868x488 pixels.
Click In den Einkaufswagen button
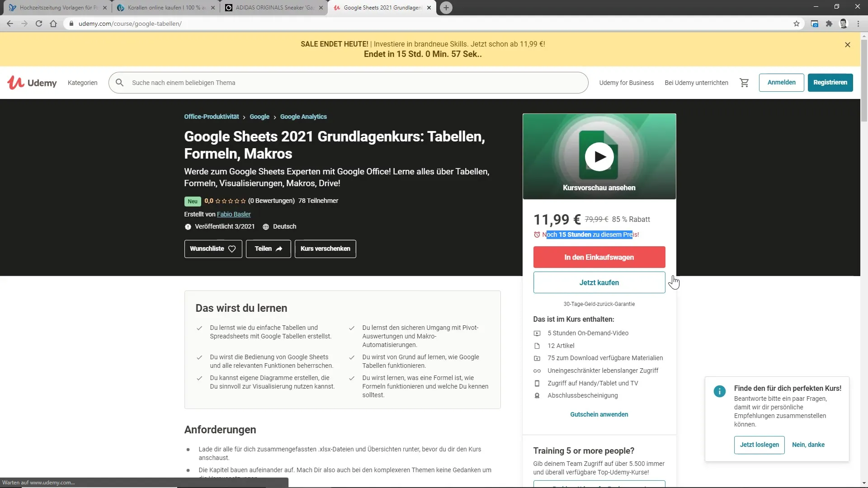point(599,257)
